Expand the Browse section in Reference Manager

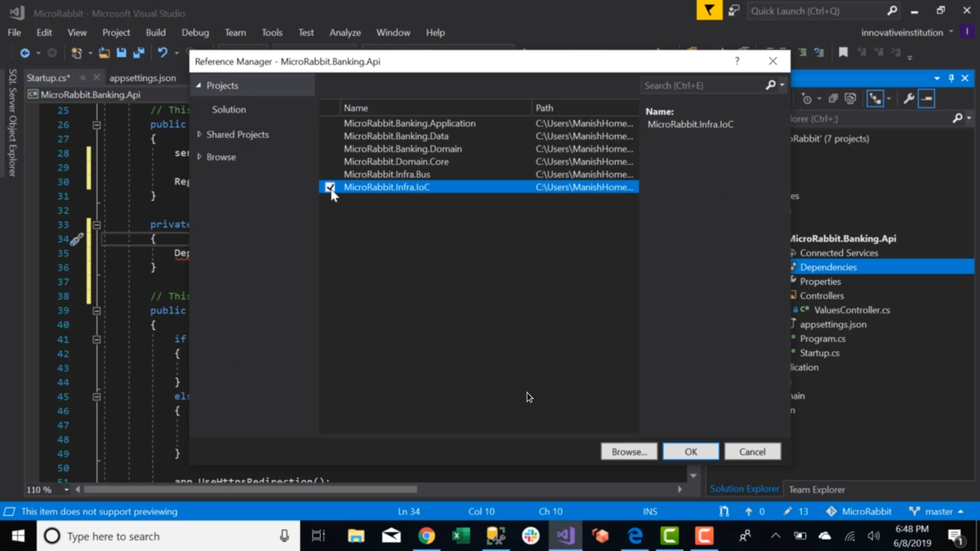point(199,157)
